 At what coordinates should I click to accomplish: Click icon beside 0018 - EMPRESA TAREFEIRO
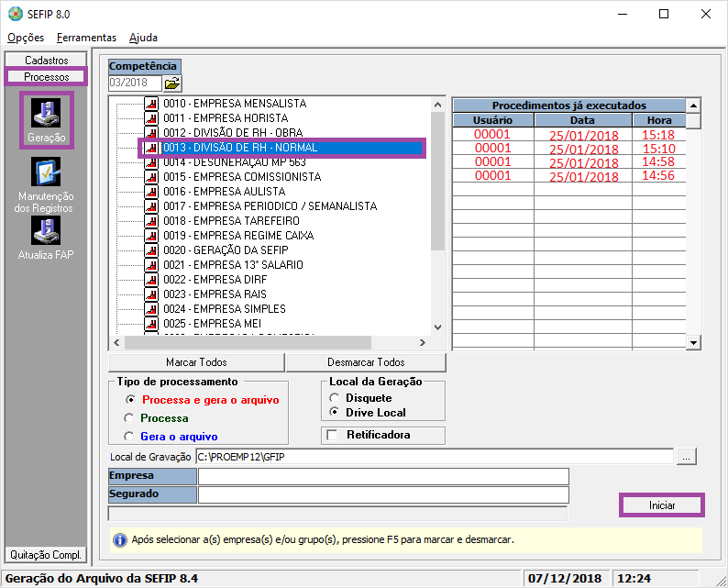pos(151,221)
